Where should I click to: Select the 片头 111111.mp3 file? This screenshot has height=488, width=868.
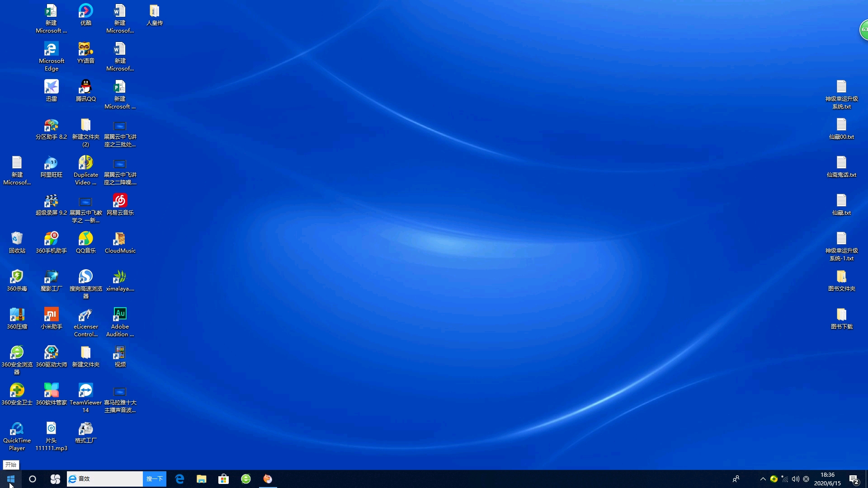tap(51, 436)
